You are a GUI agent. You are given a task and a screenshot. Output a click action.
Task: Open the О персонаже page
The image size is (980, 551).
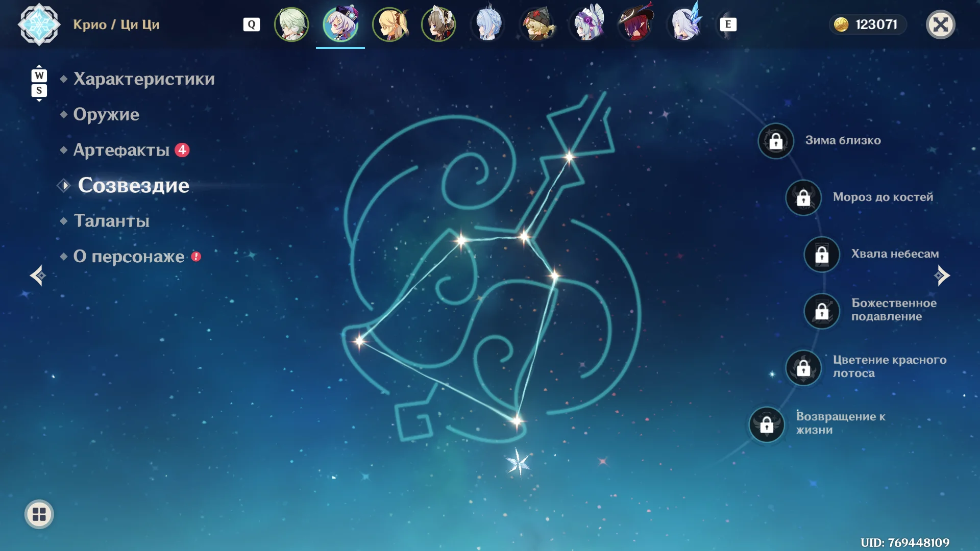129,257
